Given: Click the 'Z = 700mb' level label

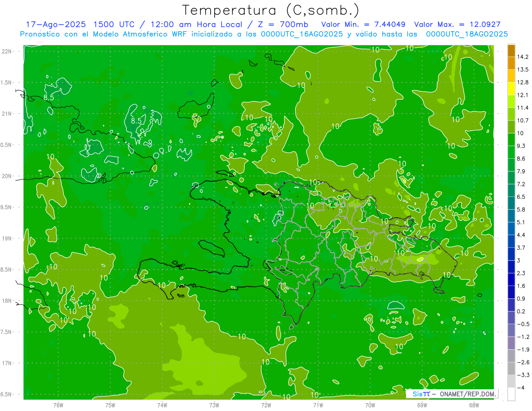Looking at the screenshot, I should point(283,24).
